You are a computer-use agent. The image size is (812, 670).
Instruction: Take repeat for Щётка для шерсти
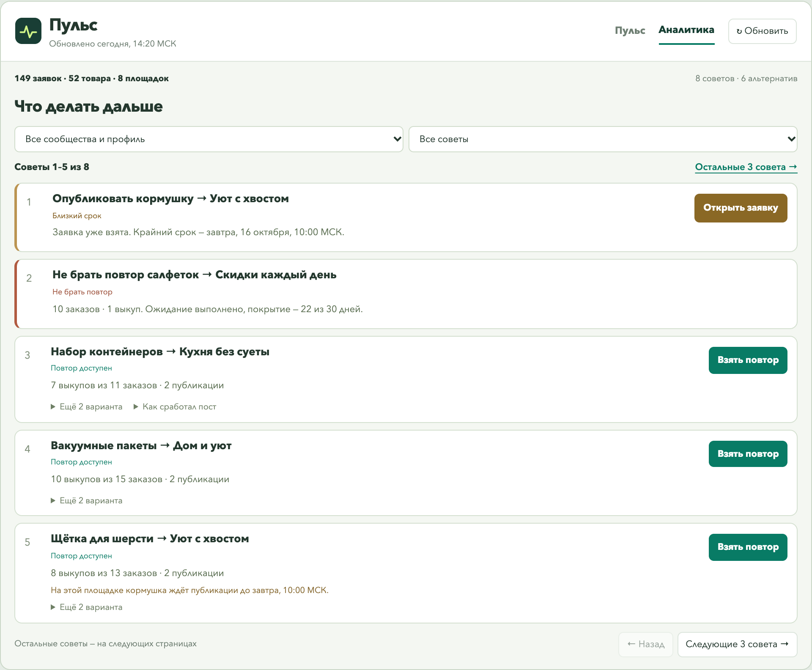pos(748,547)
